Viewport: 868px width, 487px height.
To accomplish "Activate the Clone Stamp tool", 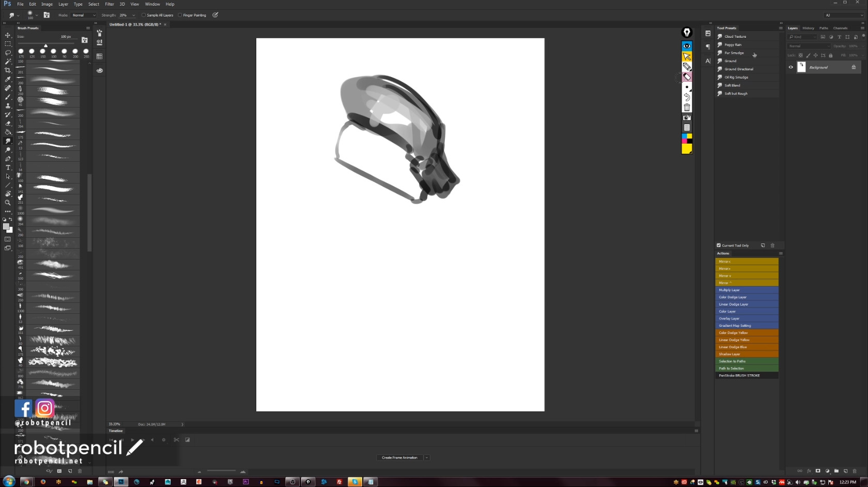I will pyautogui.click(x=8, y=105).
